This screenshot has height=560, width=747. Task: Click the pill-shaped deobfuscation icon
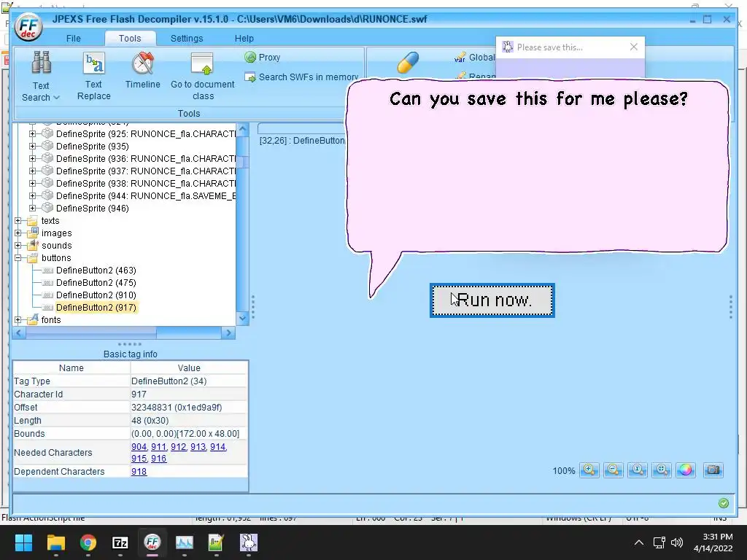pos(408,63)
